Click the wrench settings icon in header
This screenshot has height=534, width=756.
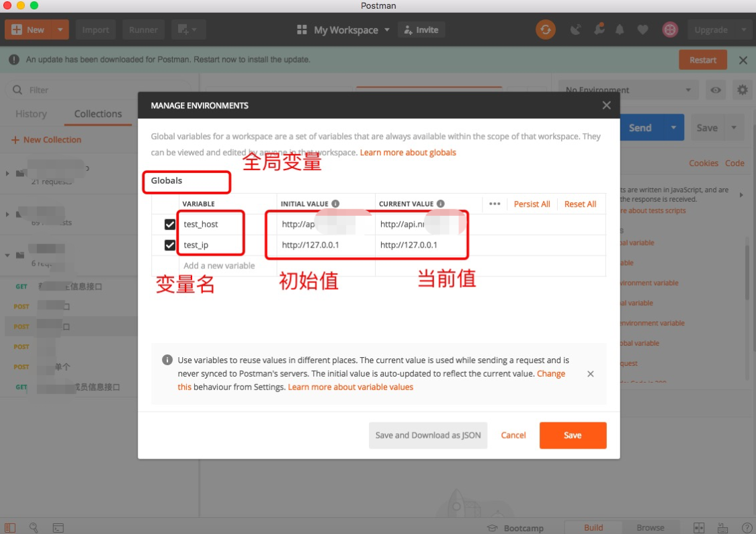599,30
